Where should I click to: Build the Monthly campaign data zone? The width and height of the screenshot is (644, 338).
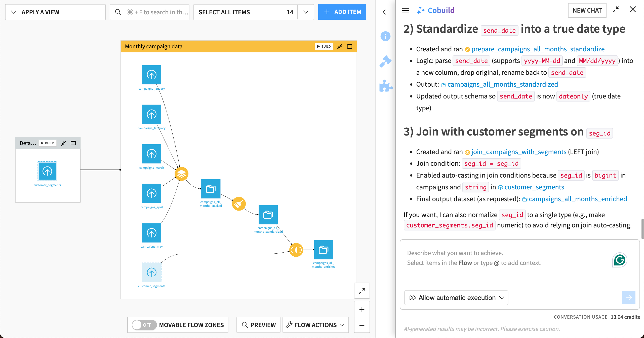[324, 47]
